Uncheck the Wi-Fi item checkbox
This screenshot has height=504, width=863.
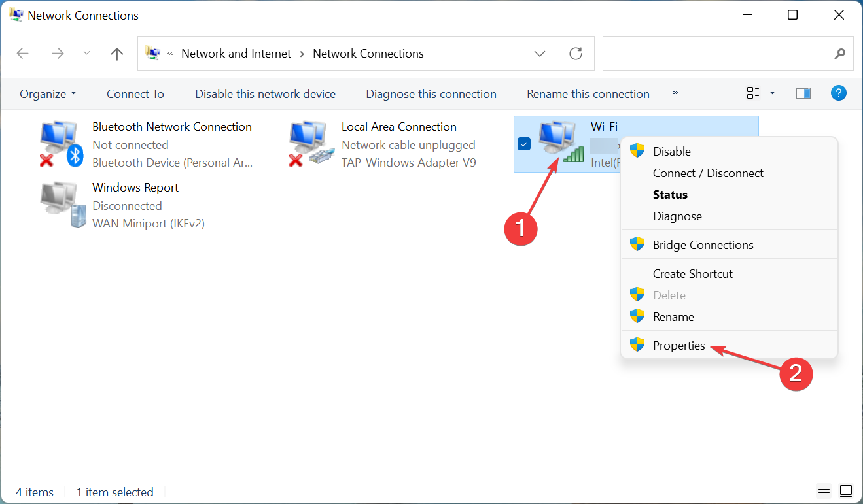[523, 144]
